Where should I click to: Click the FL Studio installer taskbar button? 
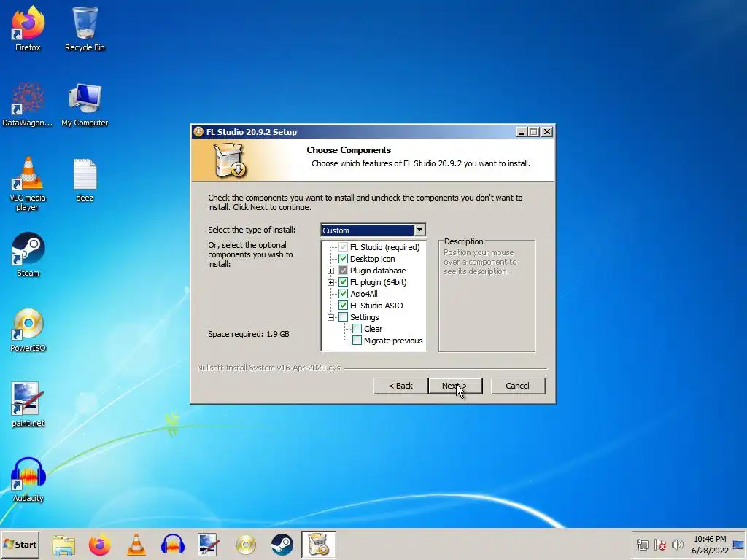coord(318,544)
